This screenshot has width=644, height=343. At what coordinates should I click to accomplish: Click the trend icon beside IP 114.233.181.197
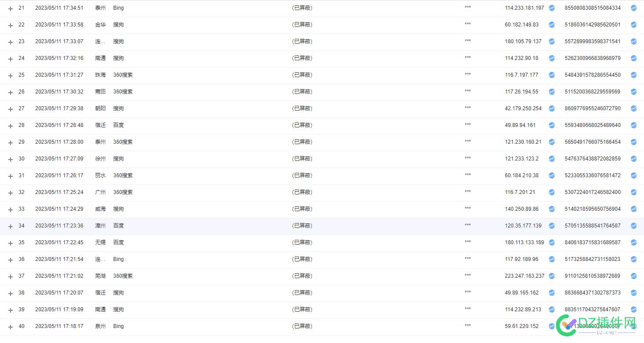(x=551, y=8)
